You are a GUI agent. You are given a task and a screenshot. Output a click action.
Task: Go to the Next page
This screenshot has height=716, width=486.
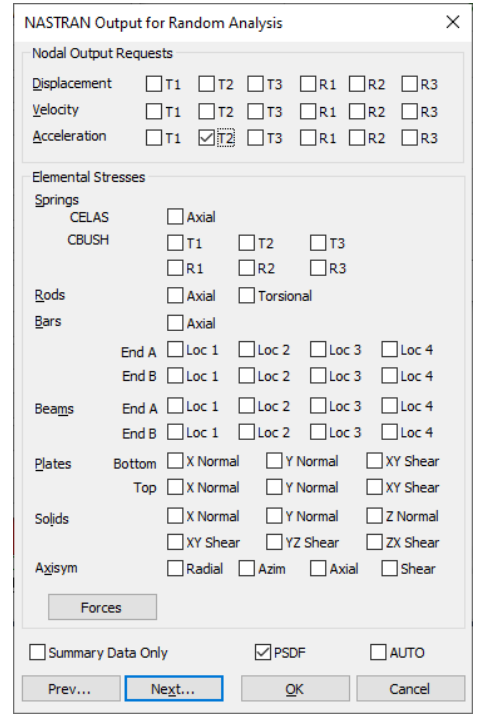(x=174, y=689)
